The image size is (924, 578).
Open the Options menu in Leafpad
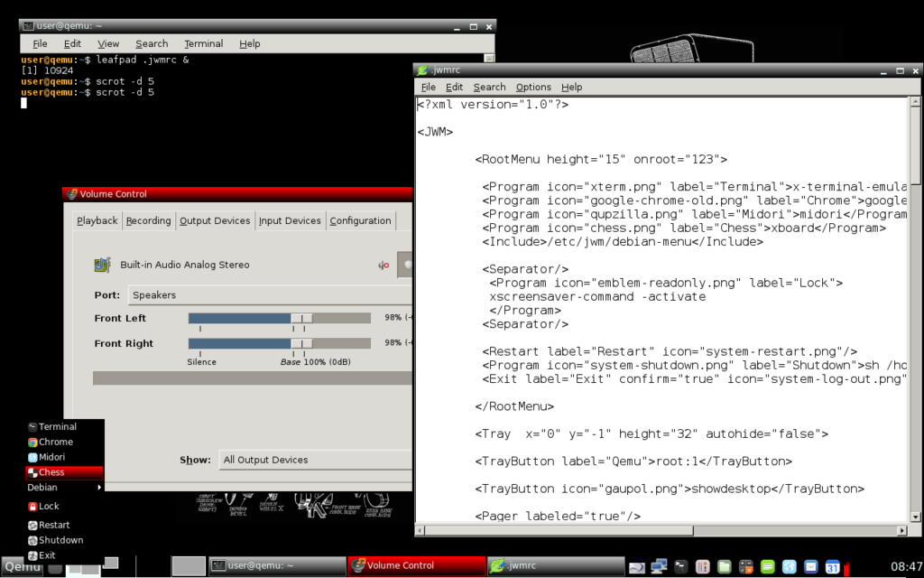click(533, 87)
